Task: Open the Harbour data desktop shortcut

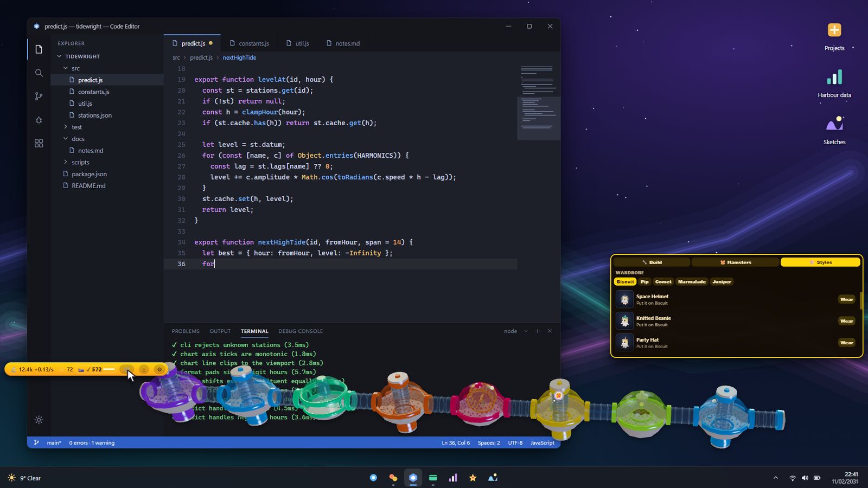Action: [834, 84]
